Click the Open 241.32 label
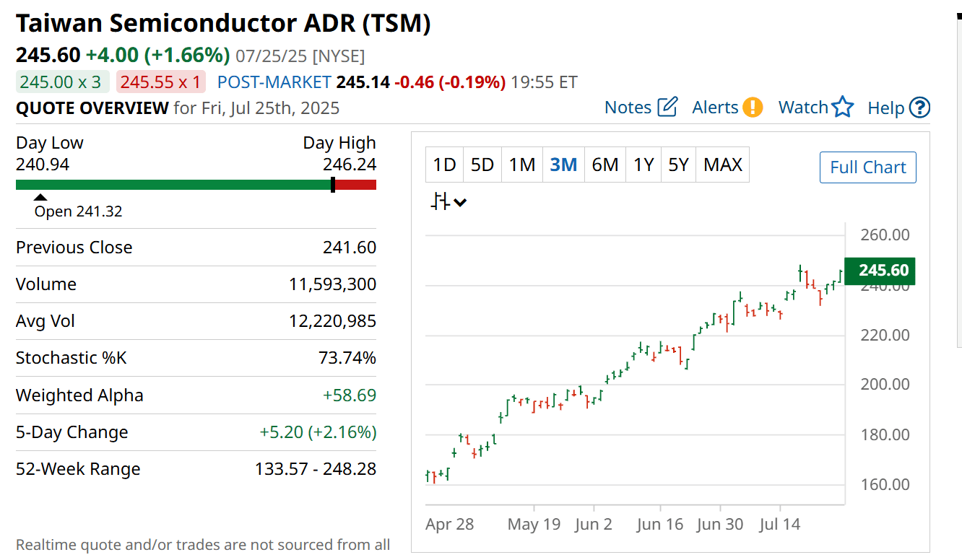Image resolution: width=962 pixels, height=560 pixels. pos(79,211)
